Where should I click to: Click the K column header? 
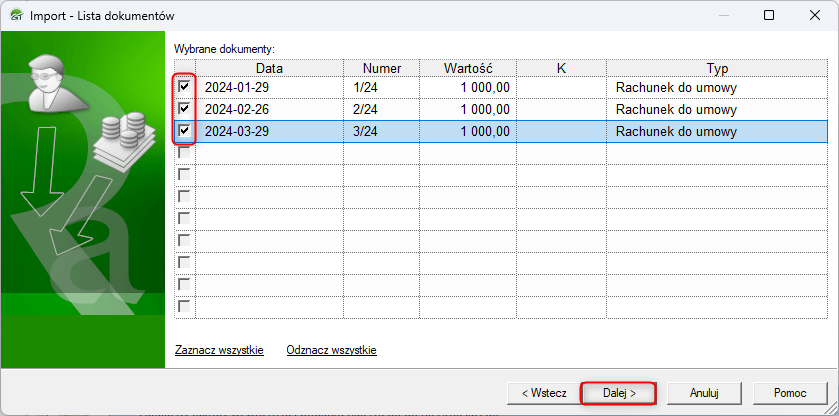pyautogui.click(x=561, y=68)
